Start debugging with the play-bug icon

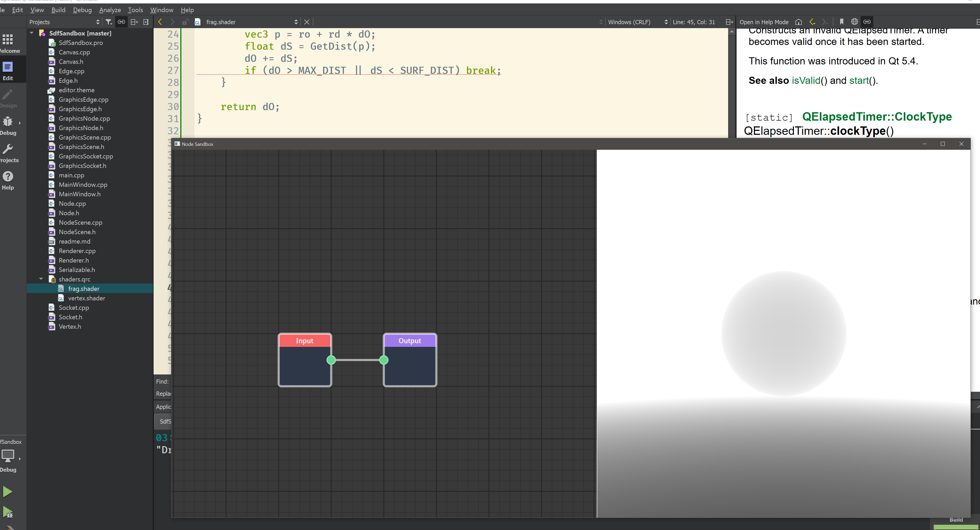coord(8,512)
